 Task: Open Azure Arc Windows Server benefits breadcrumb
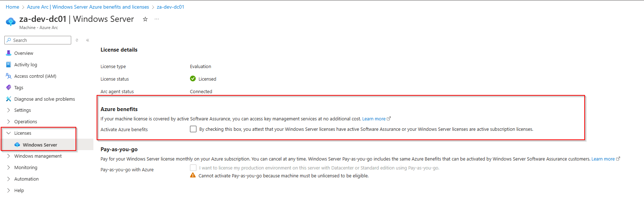88,7
